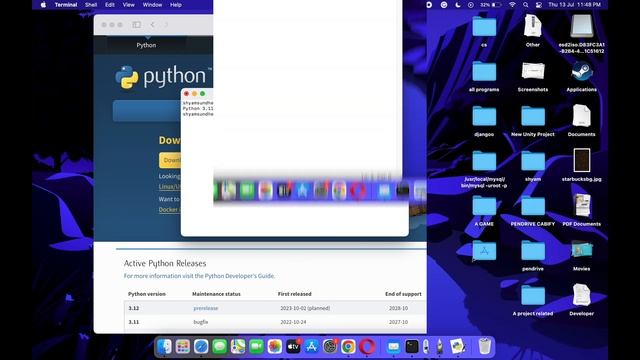Open the Docker images link
This screenshot has height=360, width=640.
(x=169, y=209)
